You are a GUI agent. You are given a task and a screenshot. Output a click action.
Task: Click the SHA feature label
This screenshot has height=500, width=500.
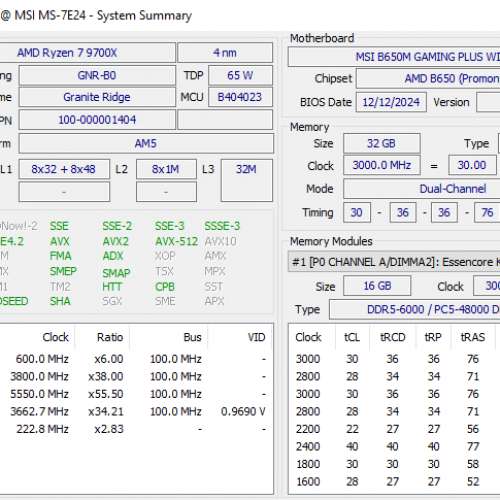tap(60, 301)
